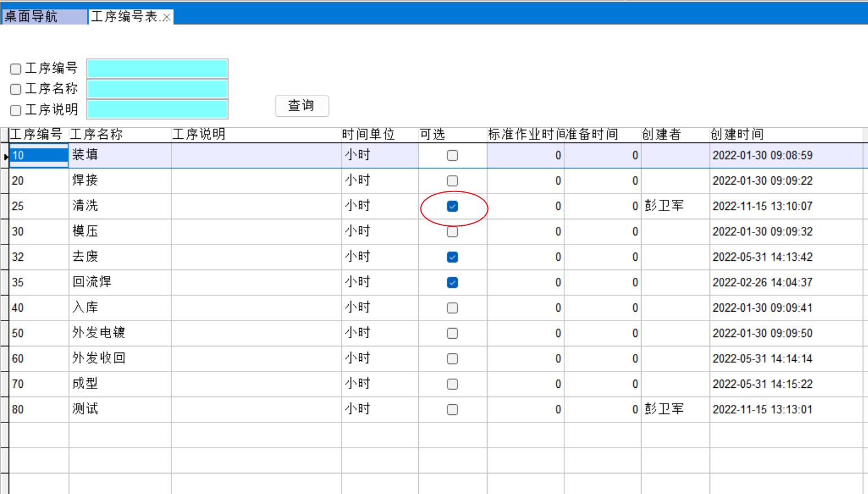Viewport: 868px width, 494px height.
Task: Sort by the 创建时间 column header
Action: click(737, 134)
